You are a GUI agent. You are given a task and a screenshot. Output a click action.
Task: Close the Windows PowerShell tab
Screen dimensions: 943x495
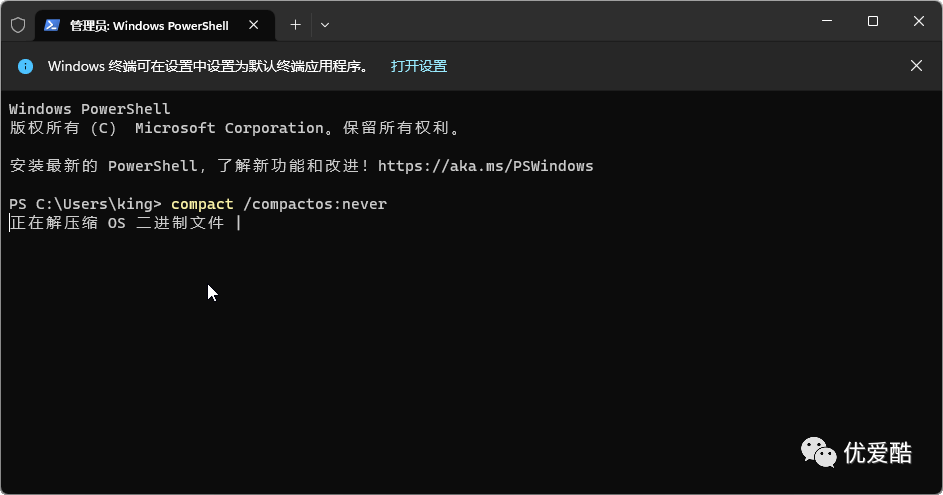coord(254,25)
